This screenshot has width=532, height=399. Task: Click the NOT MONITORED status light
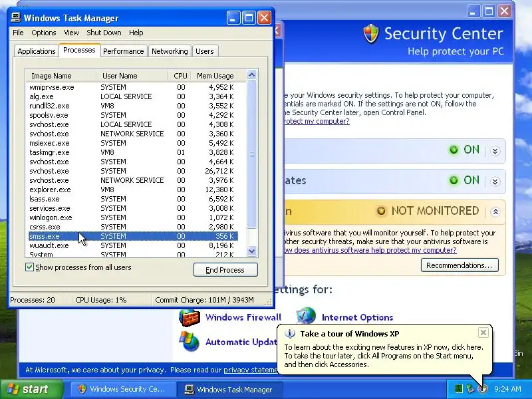click(381, 211)
